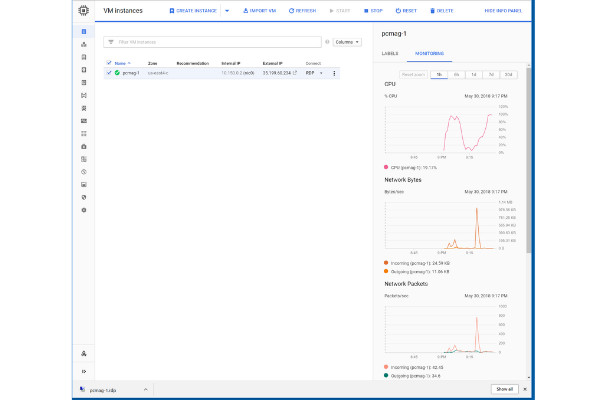Click Start button in toolbar
This screenshot has height=400, width=600.
340,11
